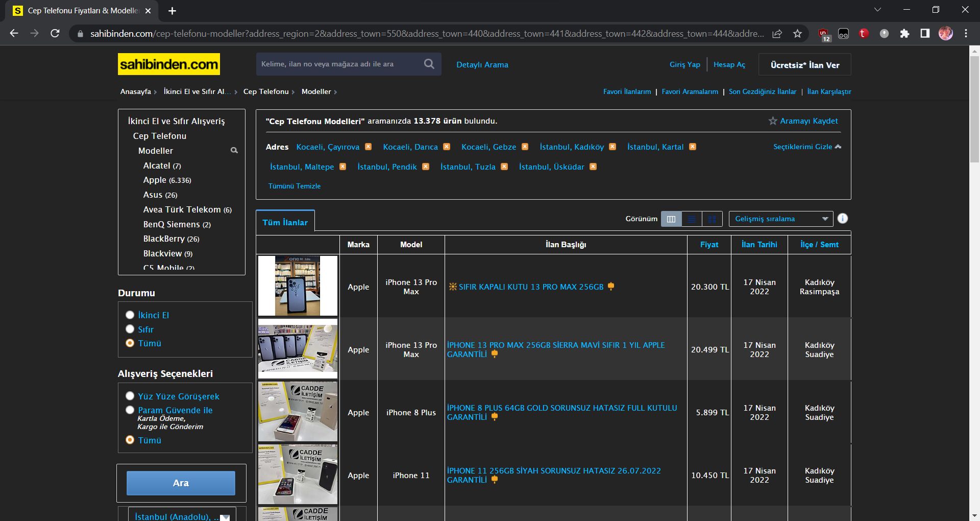Open the browser side panel icon
Image resolution: width=980 pixels, height=521 pixels.
tap(925, 34)
